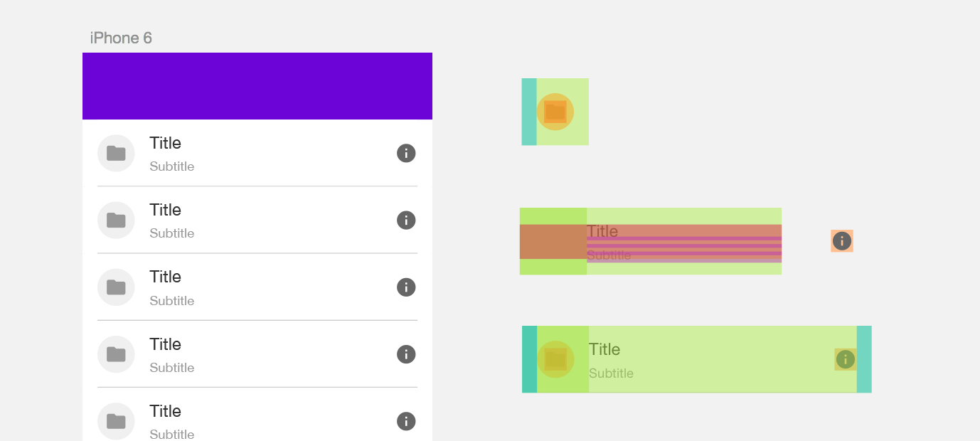The image size is (980, 441).
Task: Tap the info icon on the second row
Action: (x=406, y=220)
